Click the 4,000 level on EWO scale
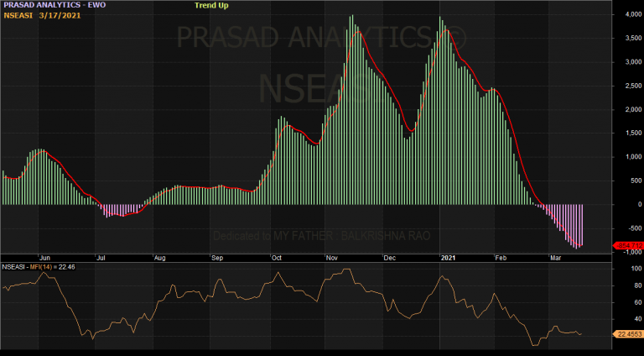 (x=634, y=14)
